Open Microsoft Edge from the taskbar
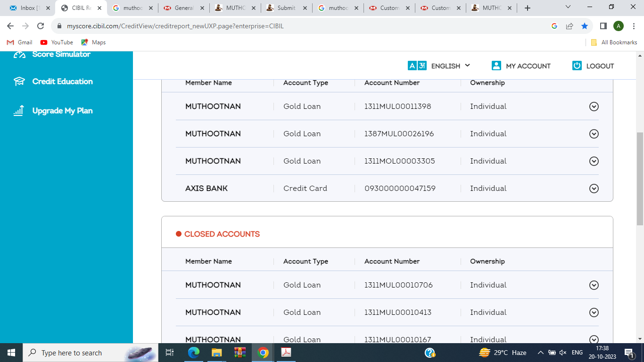Image resolution: width=644 pixels, height=362 pixels. pos(194,353)
